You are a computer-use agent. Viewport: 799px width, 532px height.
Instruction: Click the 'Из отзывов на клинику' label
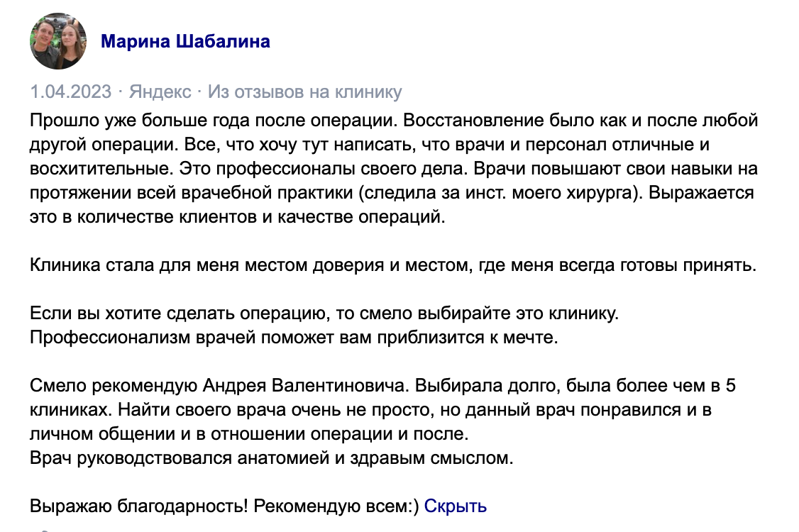(305, 92)
